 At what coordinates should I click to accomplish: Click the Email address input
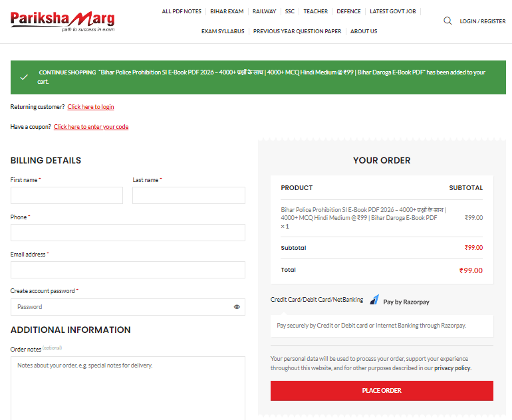(x=128, y=270)
